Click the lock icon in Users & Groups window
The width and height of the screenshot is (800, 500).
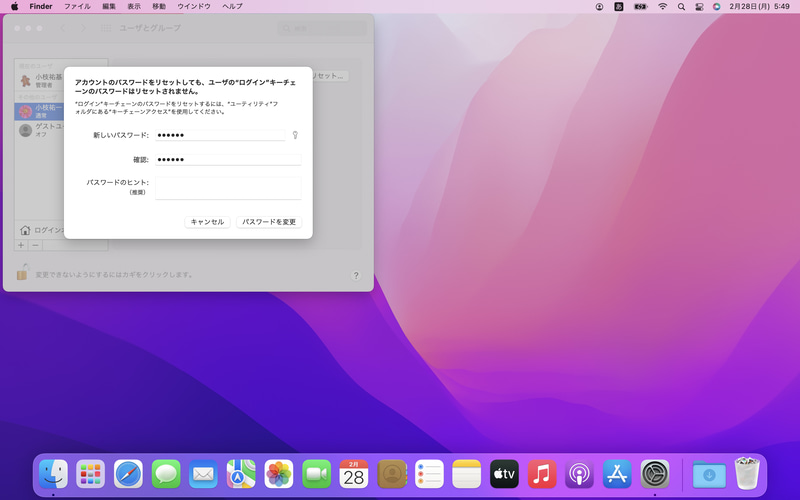(x=22, y=272)
